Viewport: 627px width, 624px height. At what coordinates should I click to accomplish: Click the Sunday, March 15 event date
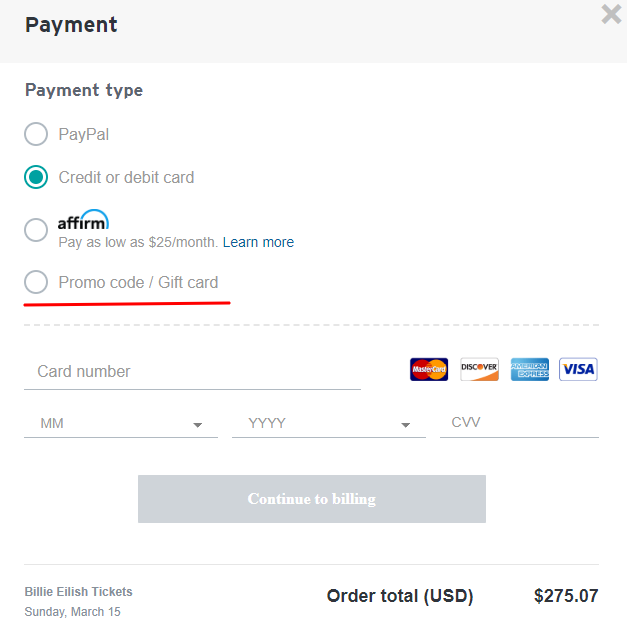point(73,612)
